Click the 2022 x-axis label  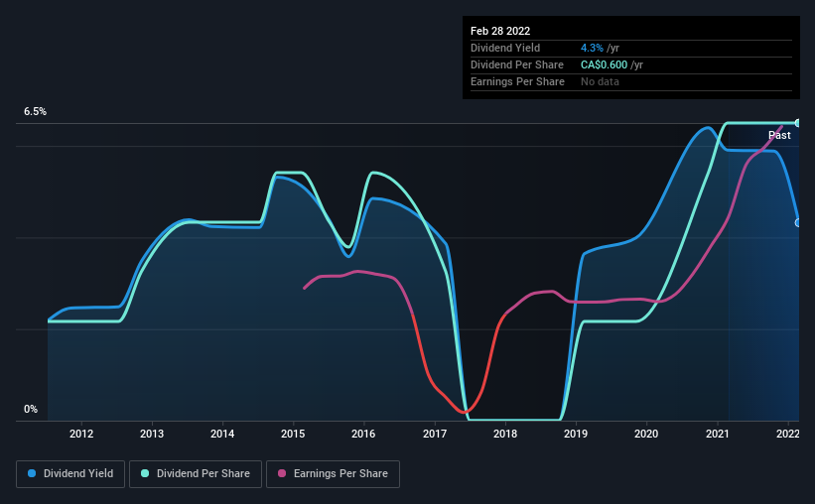coord(788,434)
